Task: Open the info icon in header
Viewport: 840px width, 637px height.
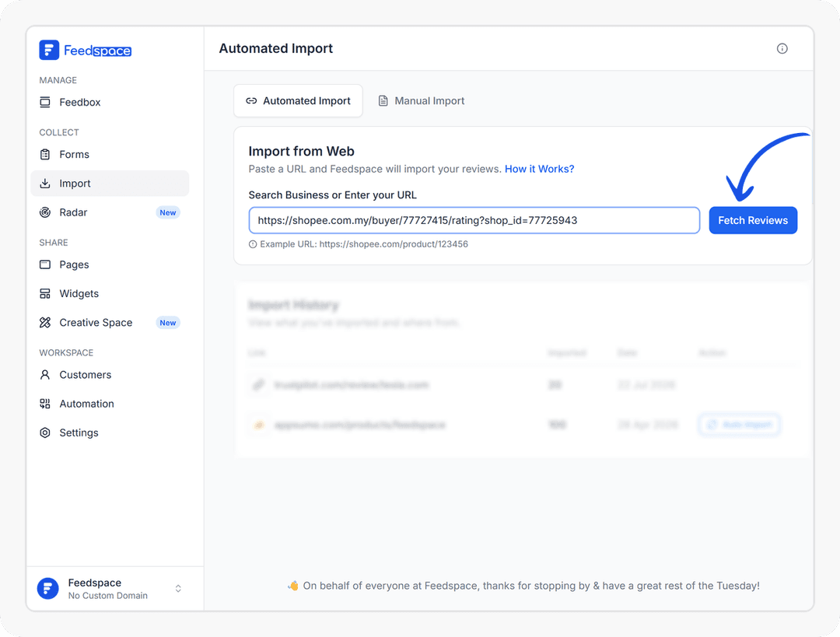Action: [x=782, y=49]
